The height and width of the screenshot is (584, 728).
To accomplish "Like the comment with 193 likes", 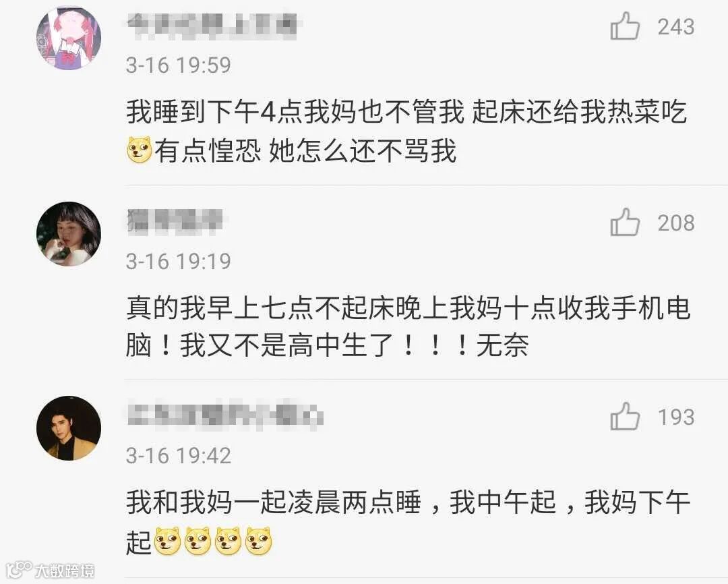I will click(625, 416).
